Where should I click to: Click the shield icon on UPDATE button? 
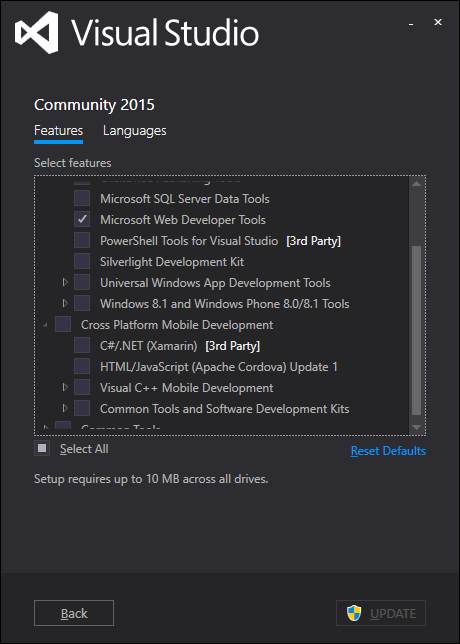tap(354, 613)
